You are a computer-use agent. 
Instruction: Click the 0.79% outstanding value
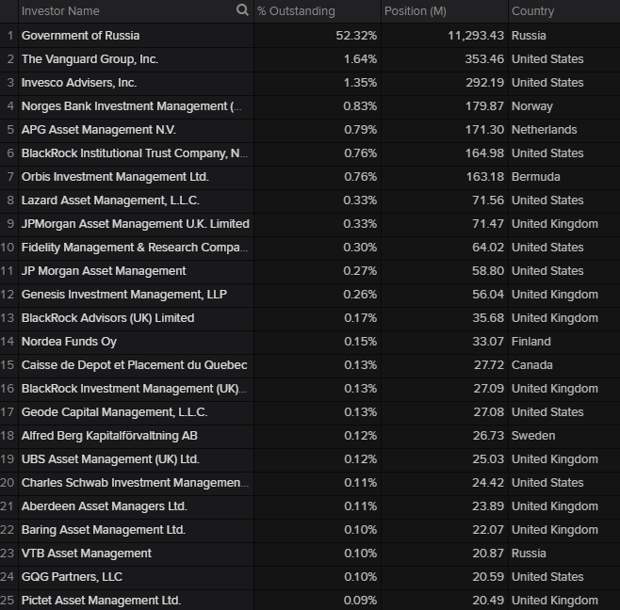(360, 130)
